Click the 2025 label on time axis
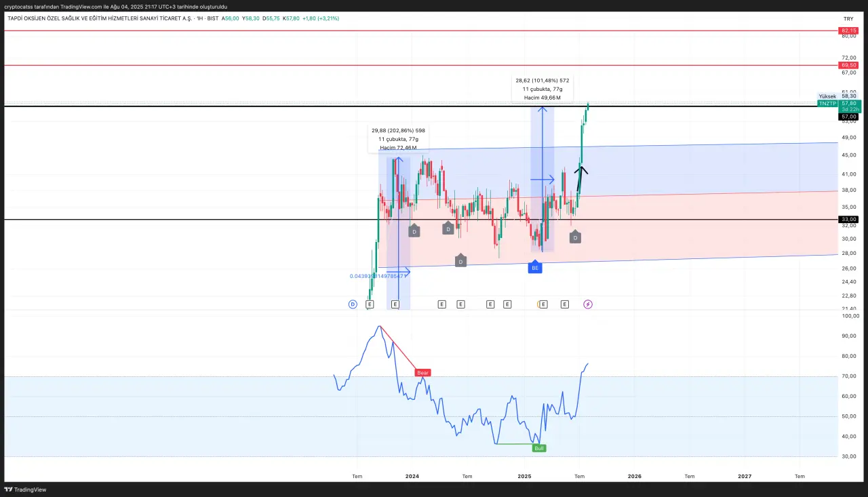 click(x=524, y=476)
